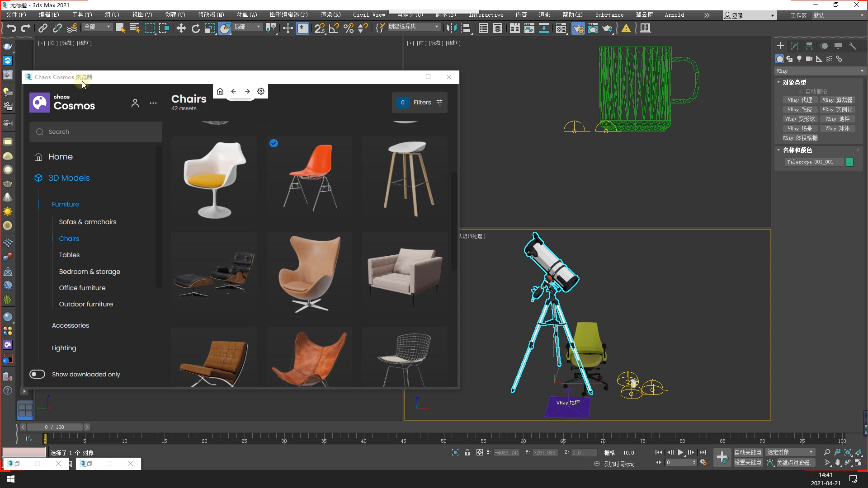The image size is (868, 488).
Task: Click Select and Link tool
Action: 42,28
